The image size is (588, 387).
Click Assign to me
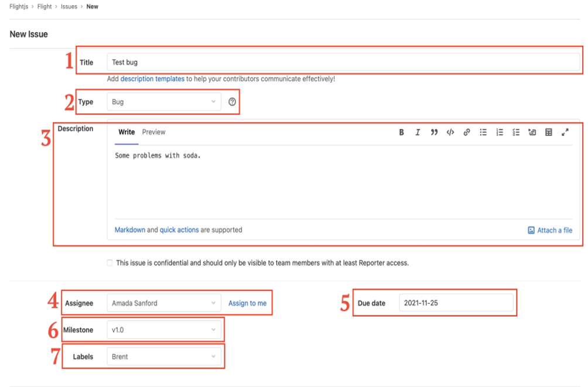tap(248, 303)
